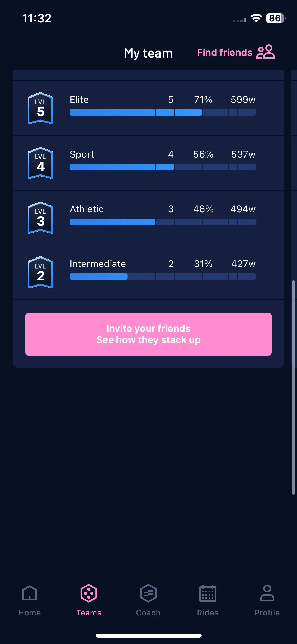Viewport: 297px width, 644px height.
Task: Tap the LVL 4 badge
Action: coord(40,163)
